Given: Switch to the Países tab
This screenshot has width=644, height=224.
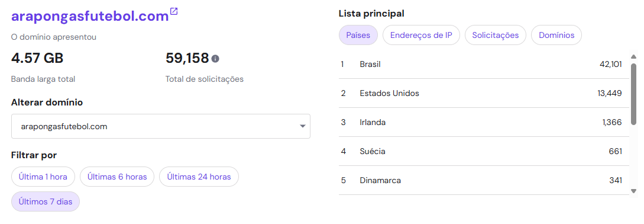Looking at the screenshot, I should coord(358,35).
